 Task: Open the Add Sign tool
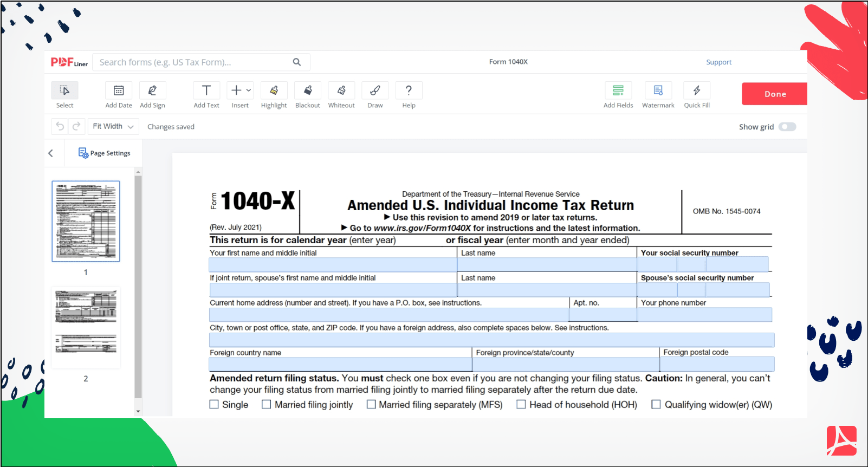[x=152, y=90]
